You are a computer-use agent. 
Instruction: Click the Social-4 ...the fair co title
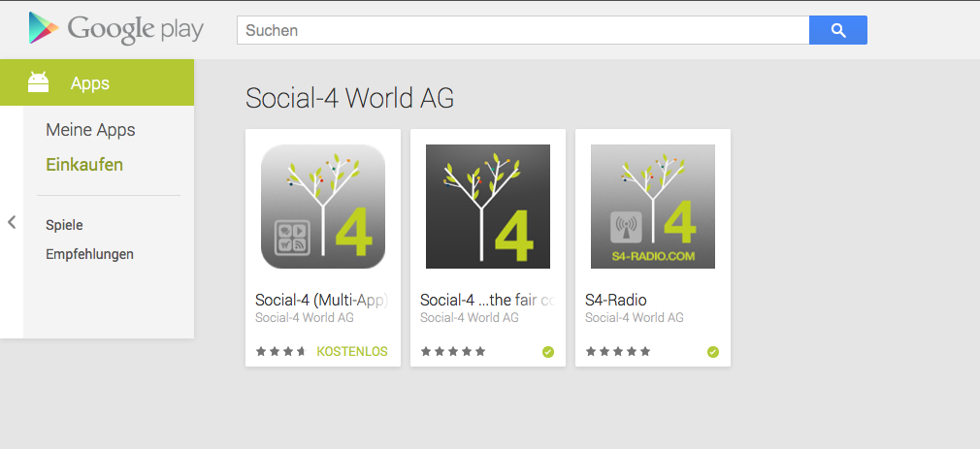pos(487,301)
